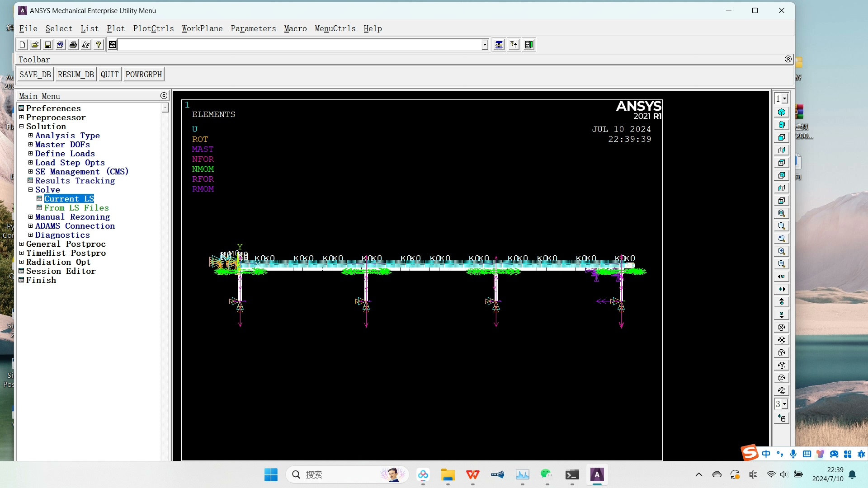Open the WorkPlane menu
The height and width of the screenshot is (488, 868).
point(202,28)
